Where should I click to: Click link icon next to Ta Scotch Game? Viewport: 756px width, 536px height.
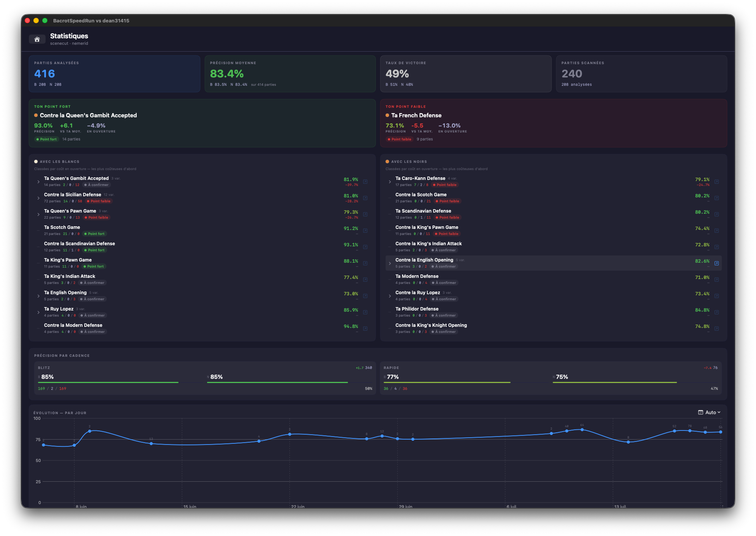pos(365,230)
